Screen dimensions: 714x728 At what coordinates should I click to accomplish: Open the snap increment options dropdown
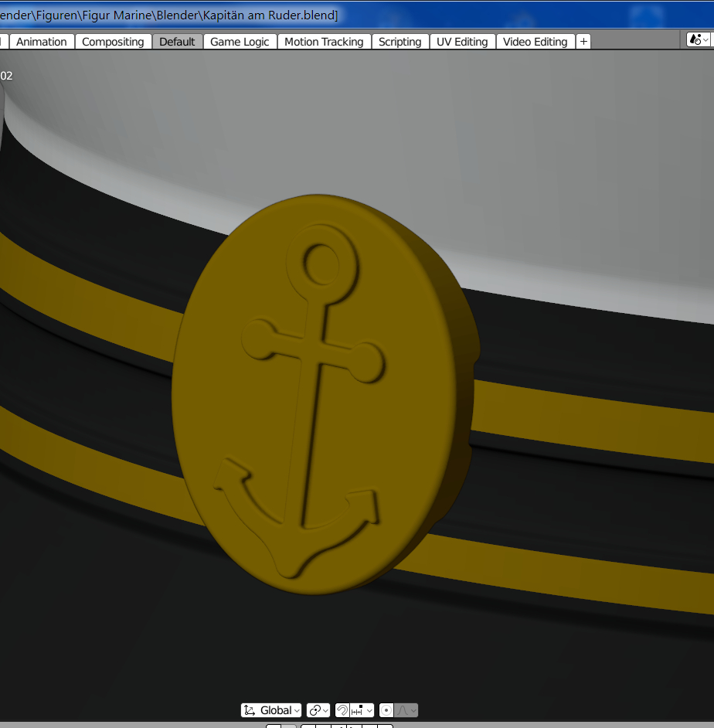362,710
